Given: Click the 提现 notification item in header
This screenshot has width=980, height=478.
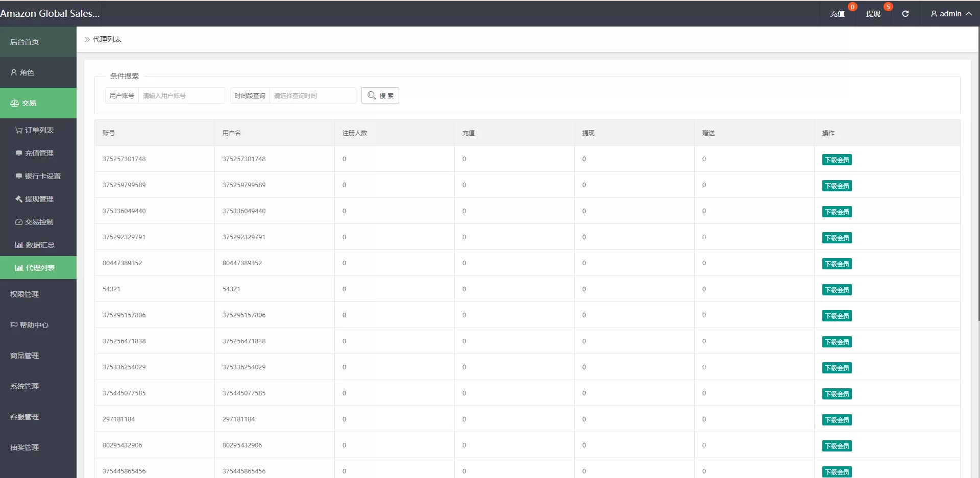Looking at the screenshot, I should pyautogui.click(x=873, y=14).
